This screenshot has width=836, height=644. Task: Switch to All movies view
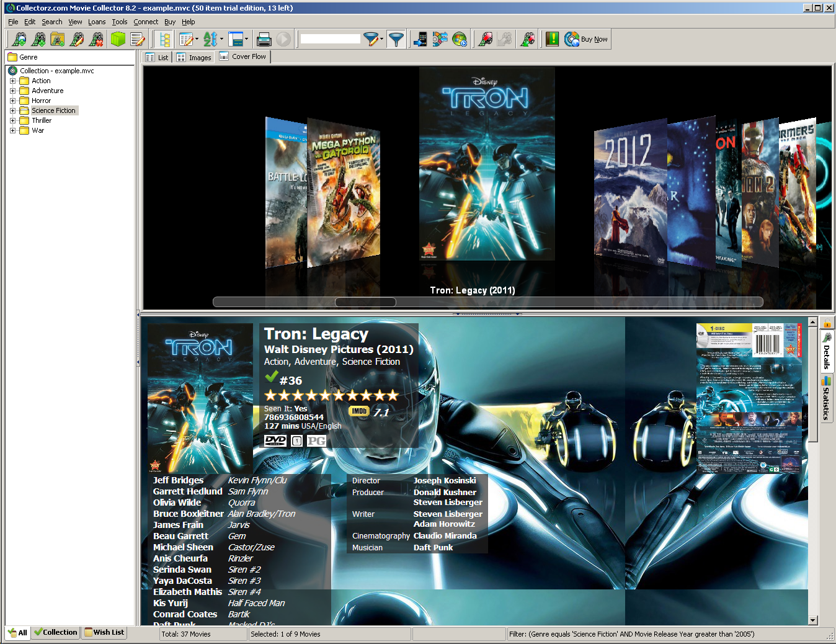[x=17, y=633]
